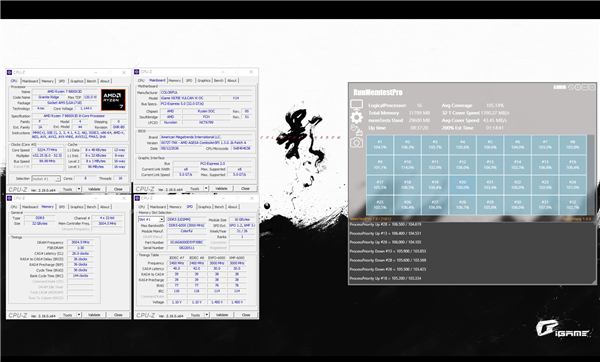This screenshot has width=600, height=362.
Task: Click the Part Number field in SPD window
Action: (186, 242)
